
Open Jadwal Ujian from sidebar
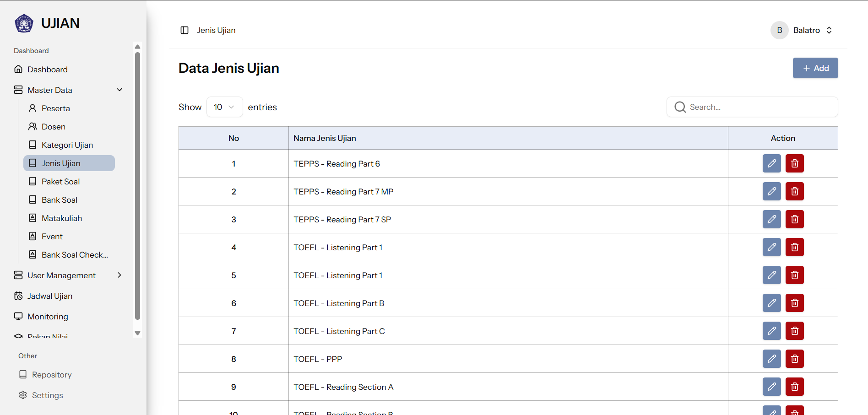(x=49, y=296)
